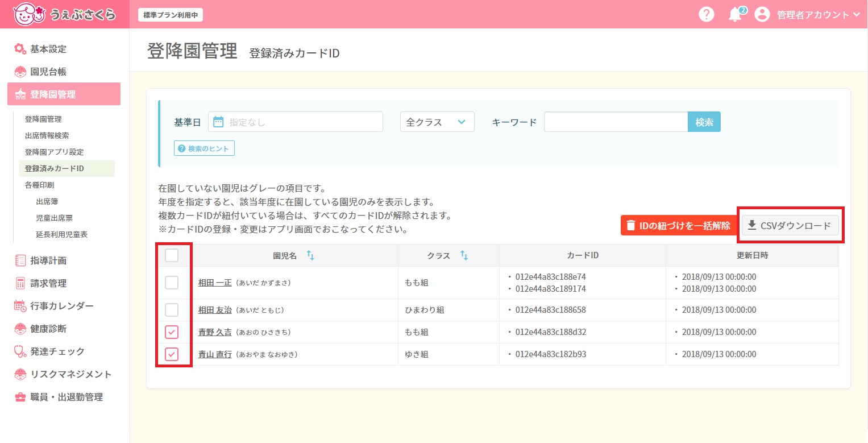Check the box for 相田 一正

point(172,283)
